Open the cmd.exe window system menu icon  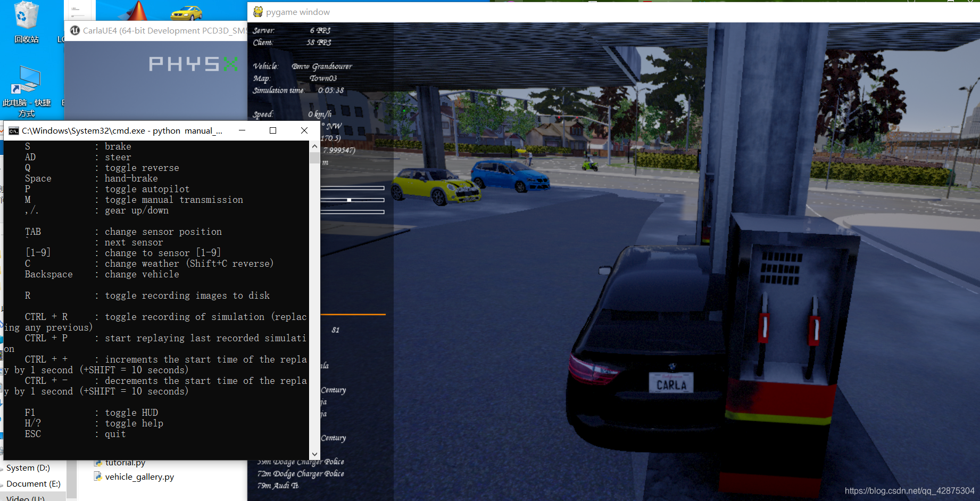(14, 131)
